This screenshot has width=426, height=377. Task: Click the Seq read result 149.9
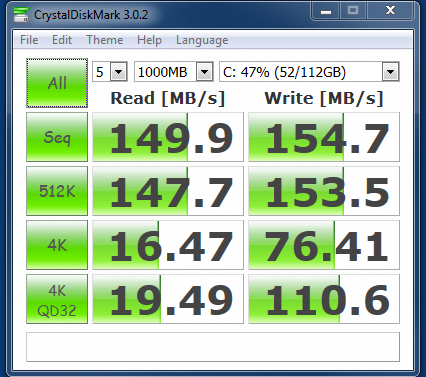coord(168,137)
